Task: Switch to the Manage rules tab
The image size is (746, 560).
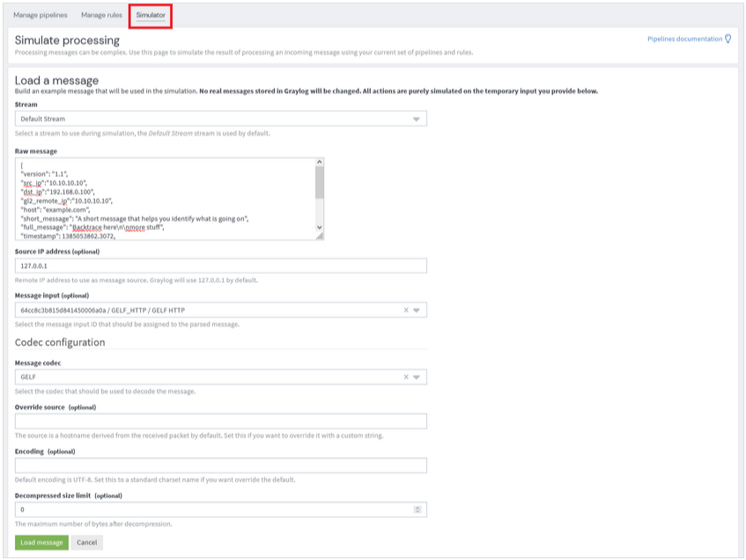Action: [101, 15]
